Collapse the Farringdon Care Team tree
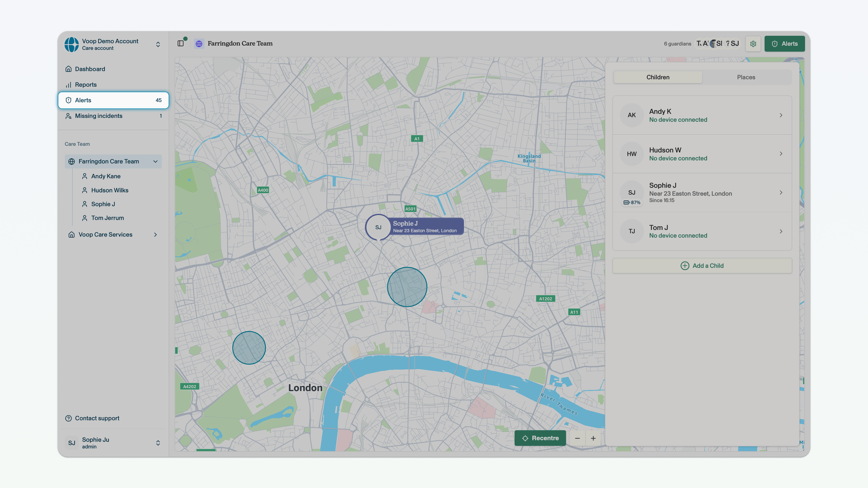The height and width of the screenshot is (488, 868). tap(155, 162)
